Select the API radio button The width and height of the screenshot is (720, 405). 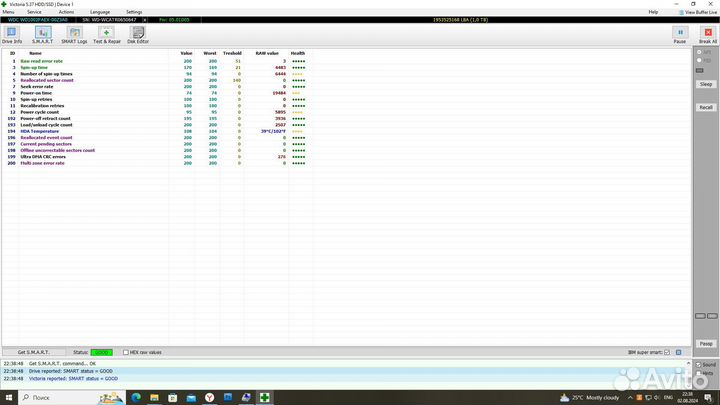pyautogui.click(x=699, y=52)
